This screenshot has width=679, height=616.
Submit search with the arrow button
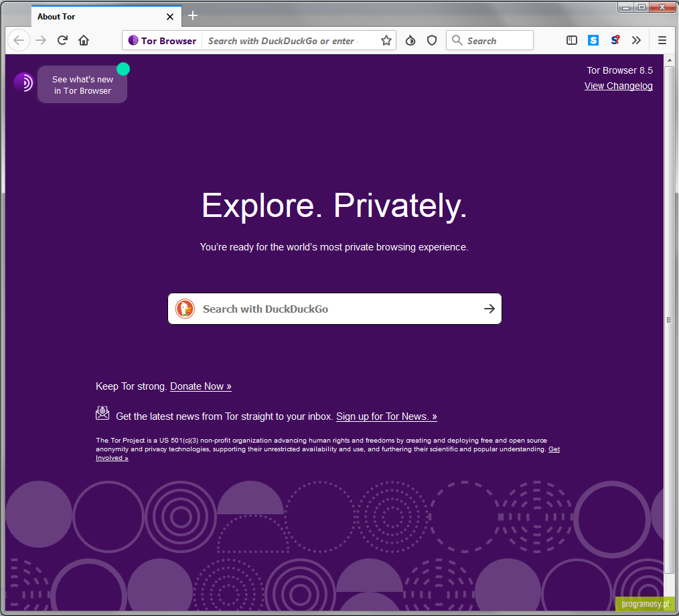point(489,309)
